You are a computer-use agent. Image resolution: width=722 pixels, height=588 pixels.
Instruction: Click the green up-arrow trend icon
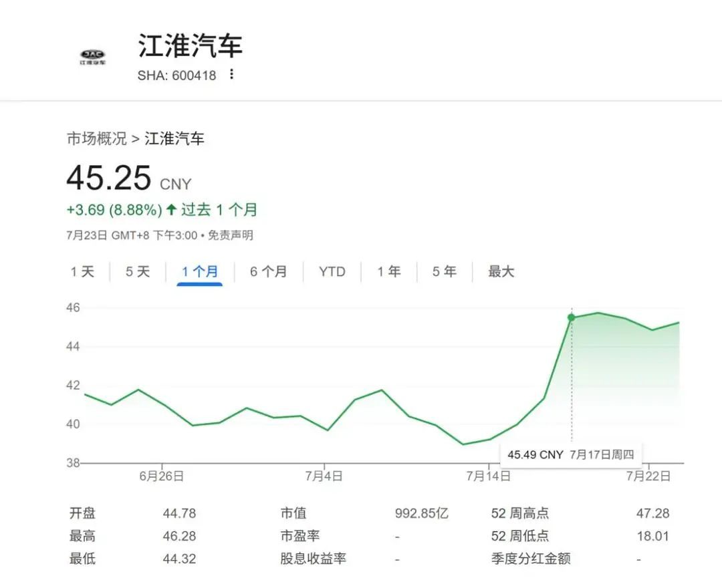(171, 210)
